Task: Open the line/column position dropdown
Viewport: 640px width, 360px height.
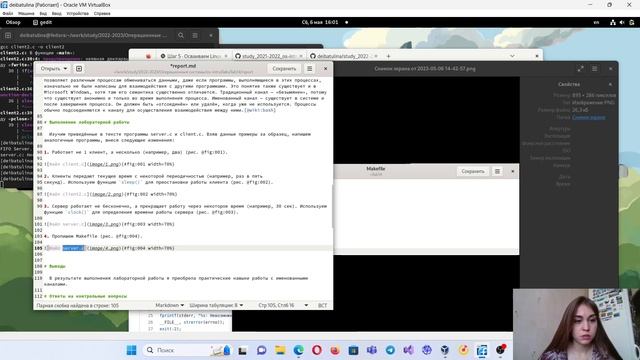Action: click(x=283, y=305)
